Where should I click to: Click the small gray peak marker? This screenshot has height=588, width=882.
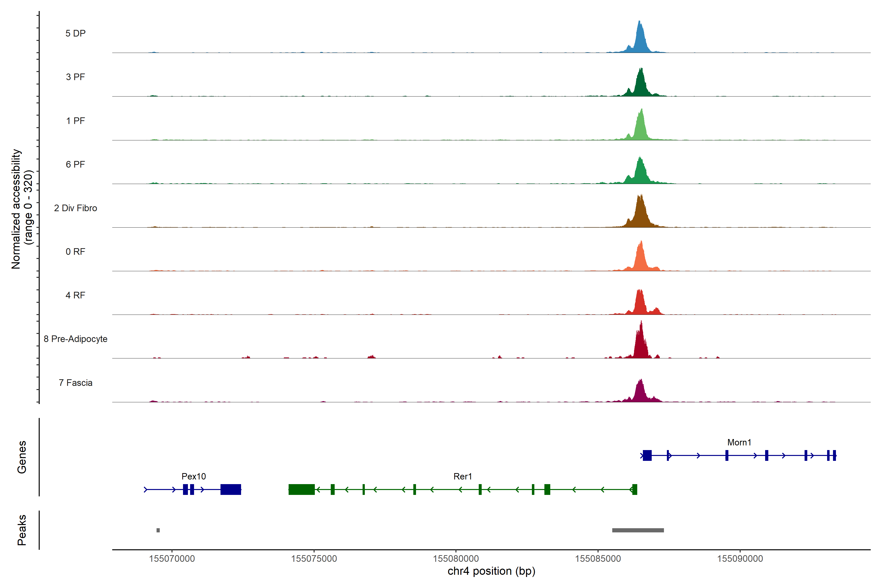(158, 530)
